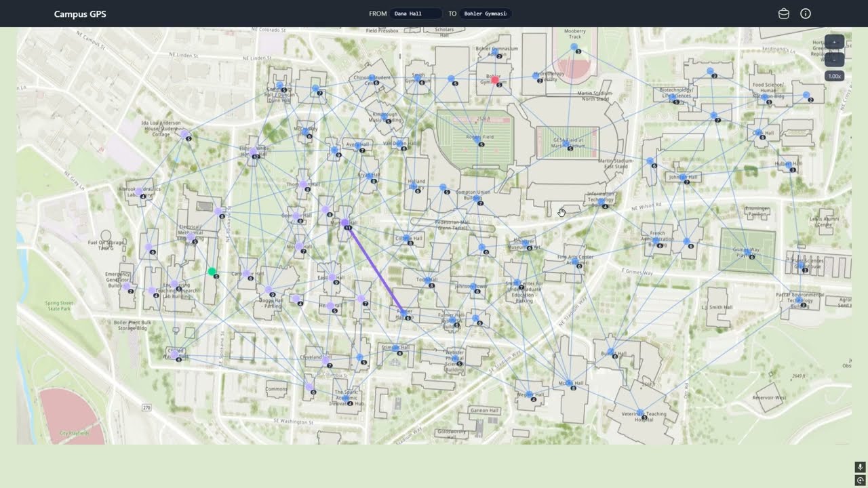Select the Biotechnology/Life Sciences node
868x488 pixels.
[671, 97]
